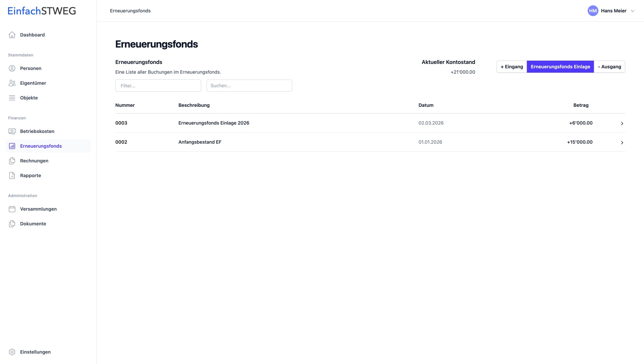
Task: Click the Objekte list icon
Action: tap(12, 98)
